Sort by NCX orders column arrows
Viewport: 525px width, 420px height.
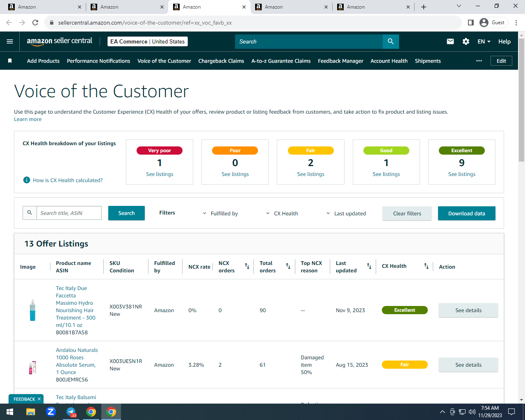click(x=247, y=266)
